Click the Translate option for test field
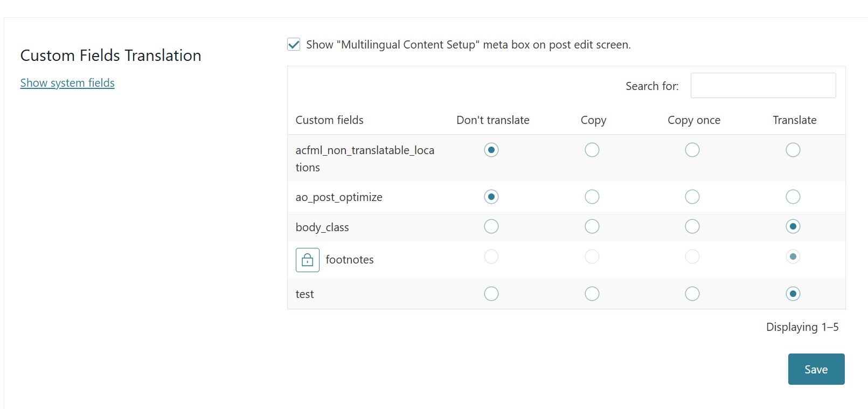The image size is (868, 409). tap(793, 294)
